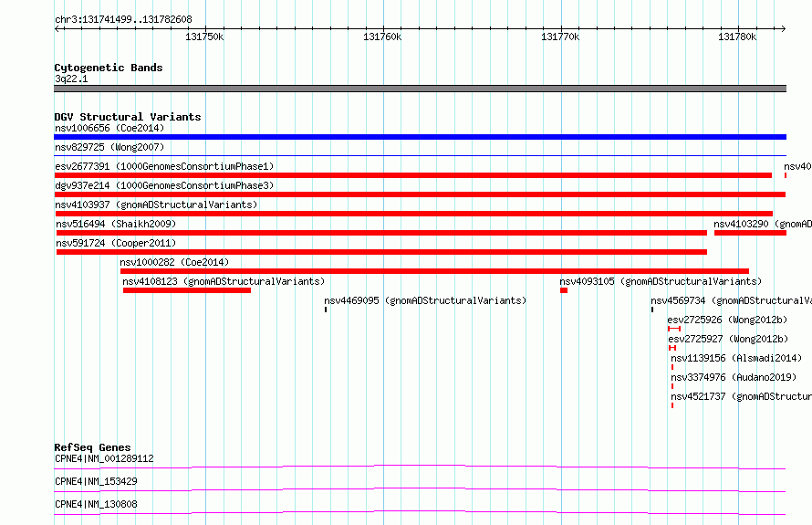Select the thin blue nsv829725 variant line
Screen dimensions: 812x525
420,155
